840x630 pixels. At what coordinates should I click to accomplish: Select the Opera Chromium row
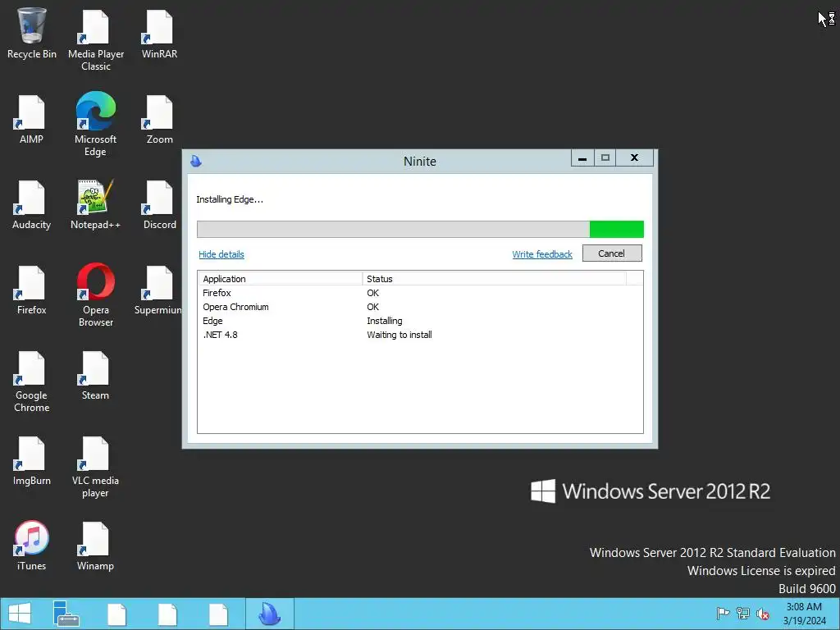[420, 307]
